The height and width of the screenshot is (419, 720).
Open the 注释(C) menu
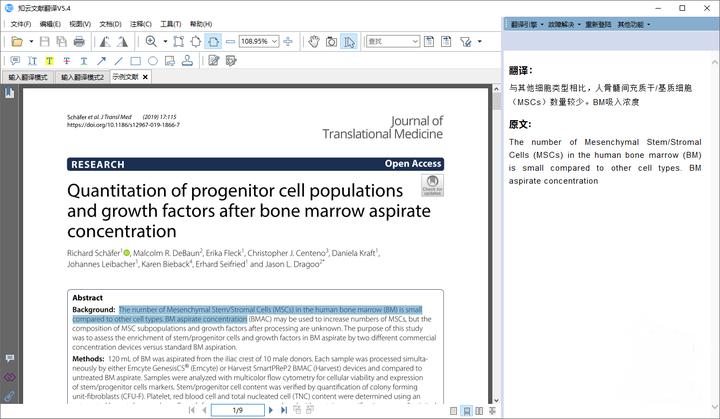(141, 24)
